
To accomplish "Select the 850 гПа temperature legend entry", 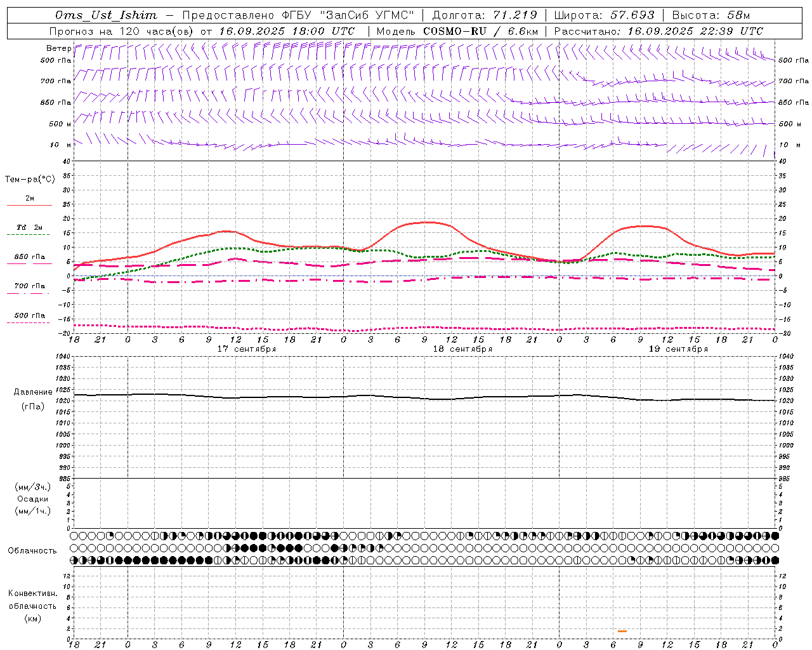I will tap(29, 257).
